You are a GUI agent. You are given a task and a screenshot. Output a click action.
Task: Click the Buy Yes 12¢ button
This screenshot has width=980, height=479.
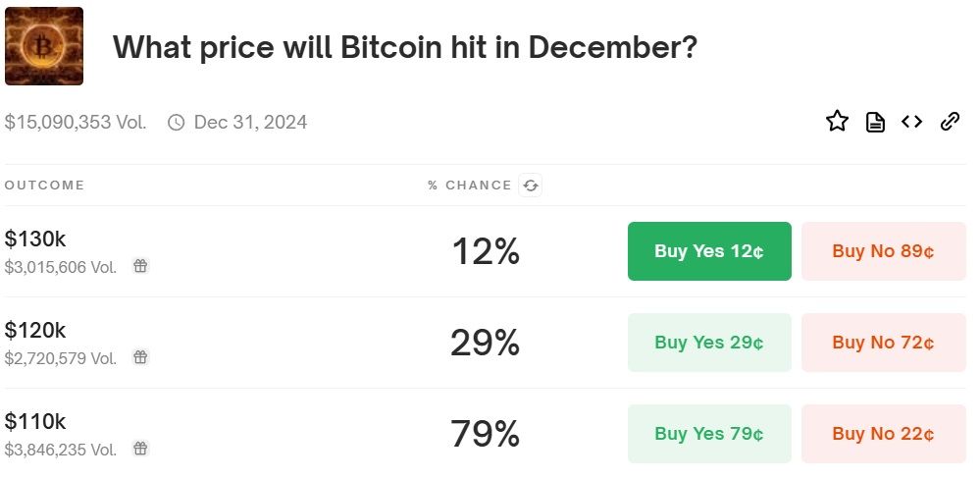click(709, 251)
